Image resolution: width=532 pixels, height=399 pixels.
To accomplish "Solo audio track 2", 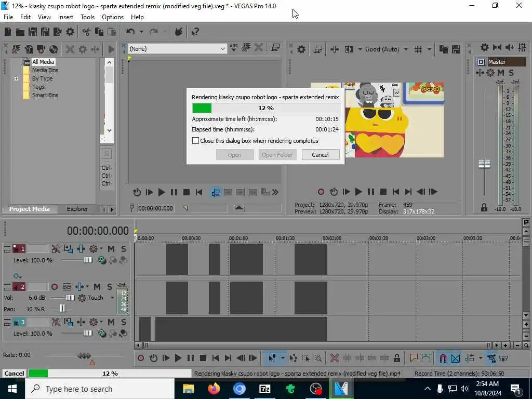I will (x=110, y=287).
